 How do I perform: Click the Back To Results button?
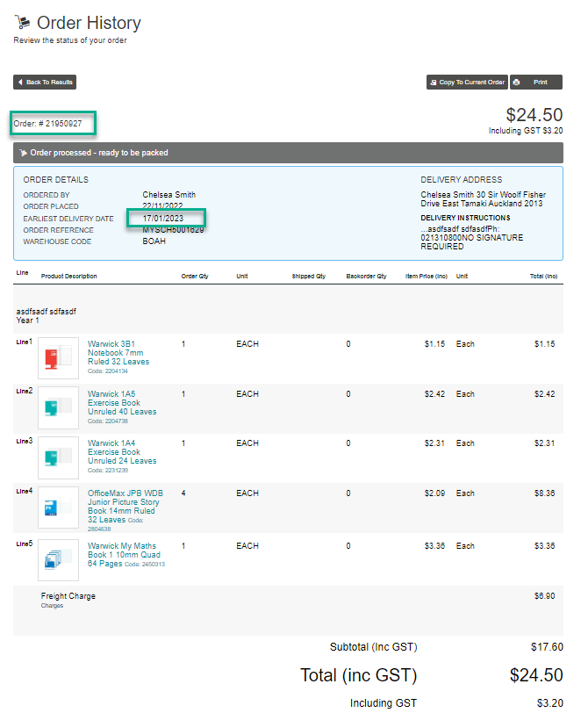click(x=45, y=83)
